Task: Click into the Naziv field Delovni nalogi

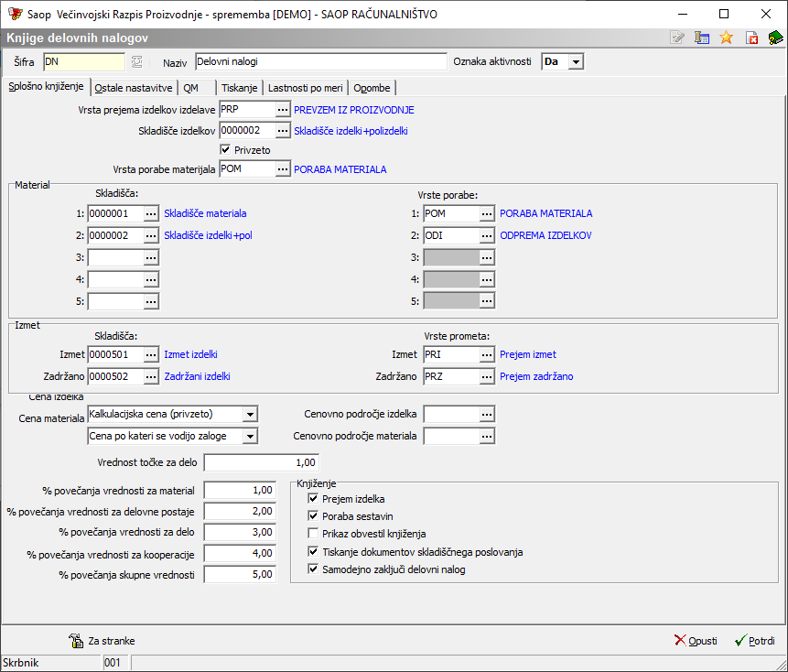Action: [x=321, y=62]
